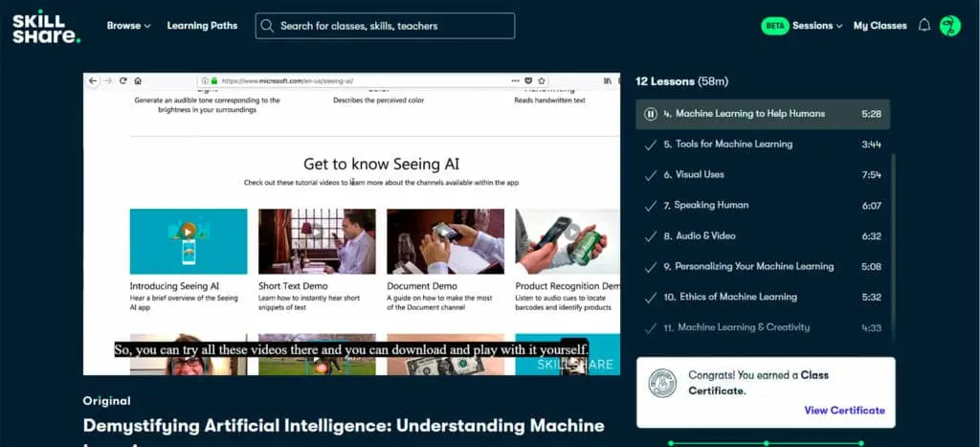Click the Get to know Seeing AI heading
The height and width of the screenshot is (447, 980).
pos(381,165)
